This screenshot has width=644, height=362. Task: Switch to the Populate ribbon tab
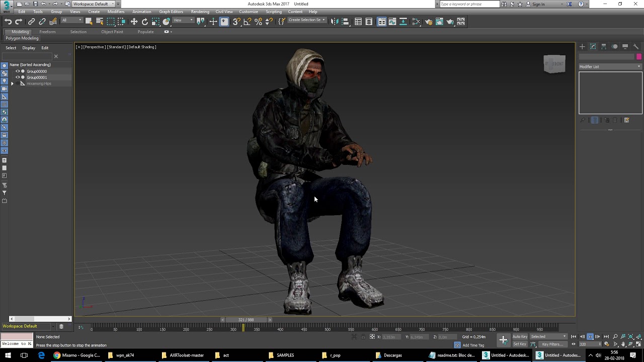point(145,32)
